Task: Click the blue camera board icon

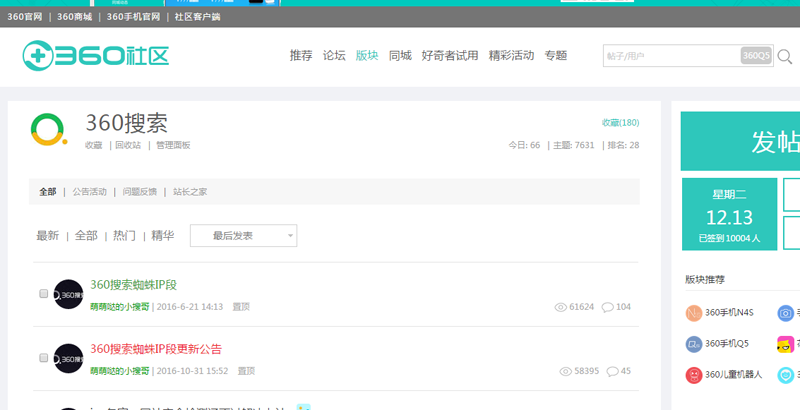Action: (x=786, y=313)
